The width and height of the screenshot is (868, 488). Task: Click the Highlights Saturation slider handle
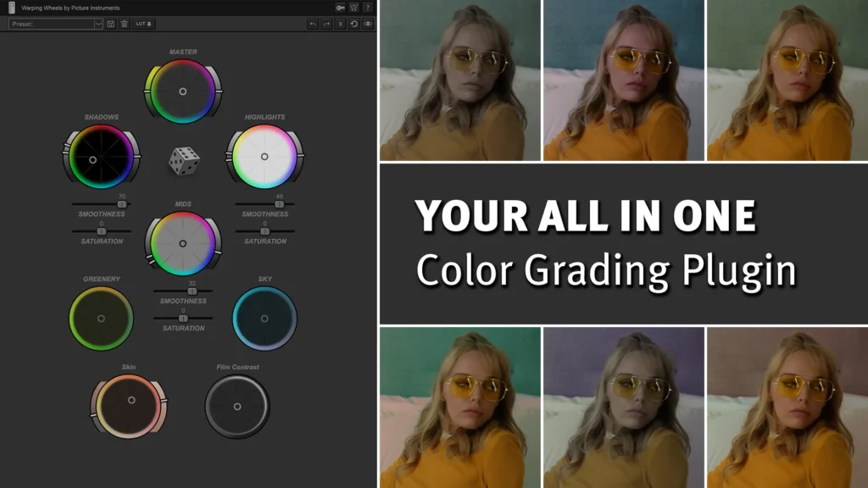coord(264,231)
